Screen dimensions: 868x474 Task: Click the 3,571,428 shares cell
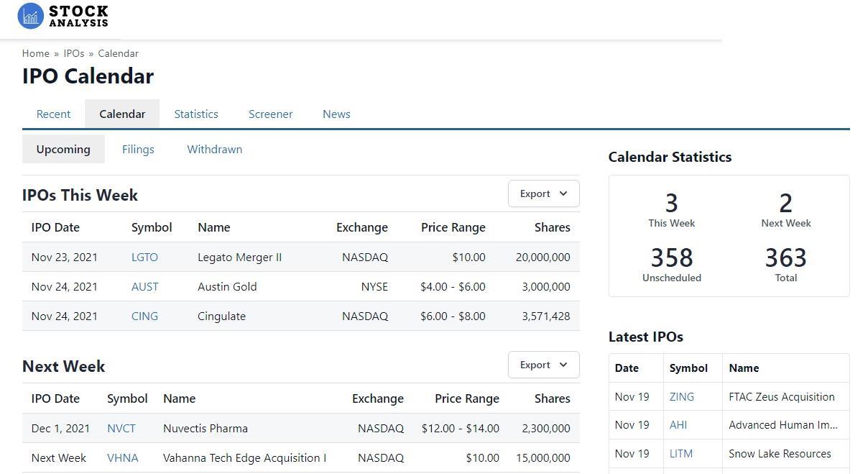point(546,316)
